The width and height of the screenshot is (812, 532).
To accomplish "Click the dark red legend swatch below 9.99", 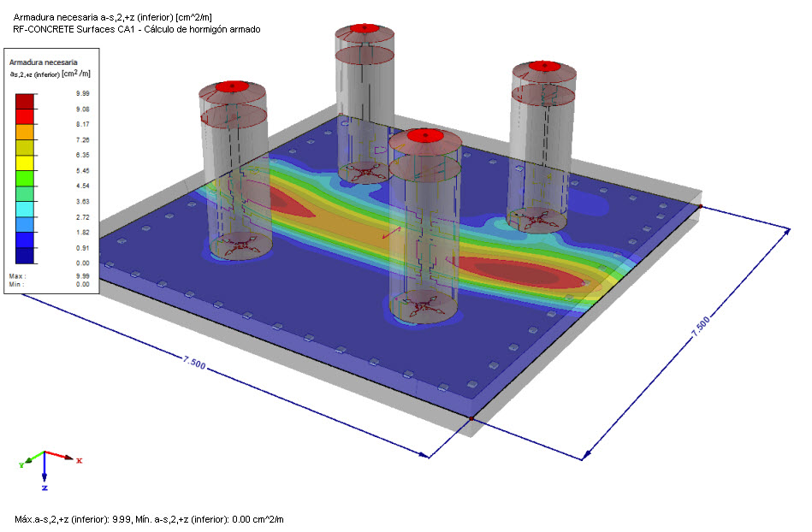I will [x=24, y=102].
